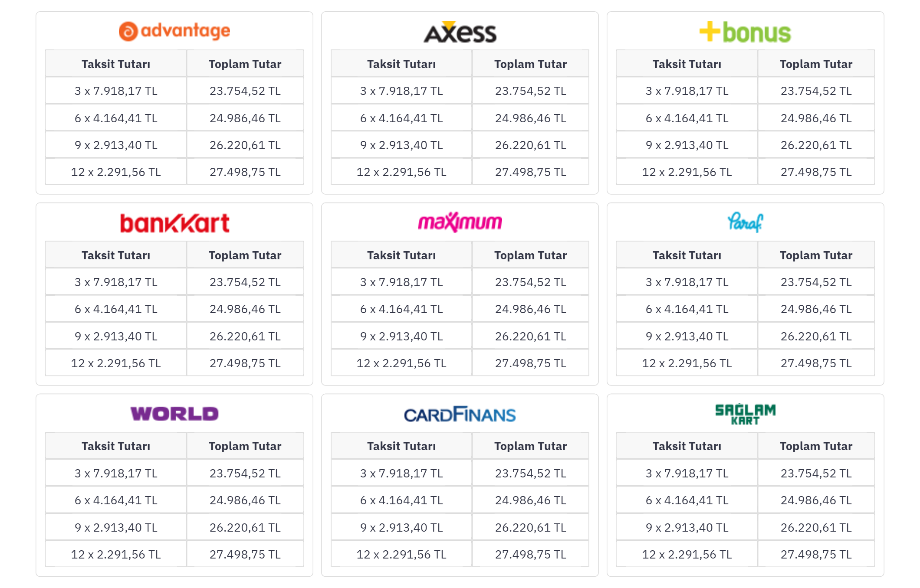Screen dimensions: 920x588
Task: Click the maximum card logo
Action: 460,222
